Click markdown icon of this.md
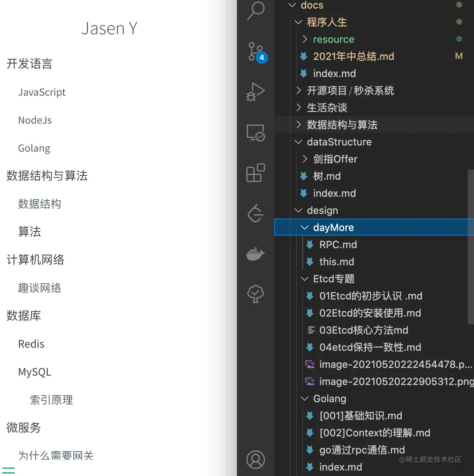Screen dimensions: 474x476 tap(310, 262)
